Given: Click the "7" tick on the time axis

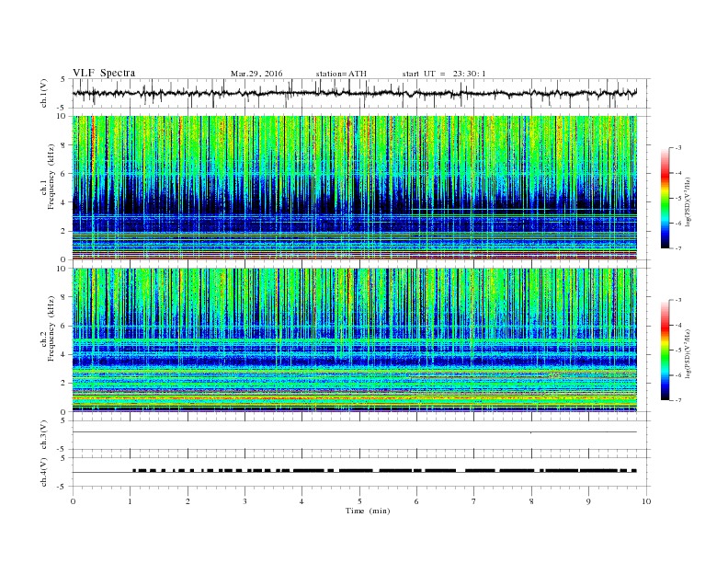Looking at the screenshot, I should coord(474,501).
